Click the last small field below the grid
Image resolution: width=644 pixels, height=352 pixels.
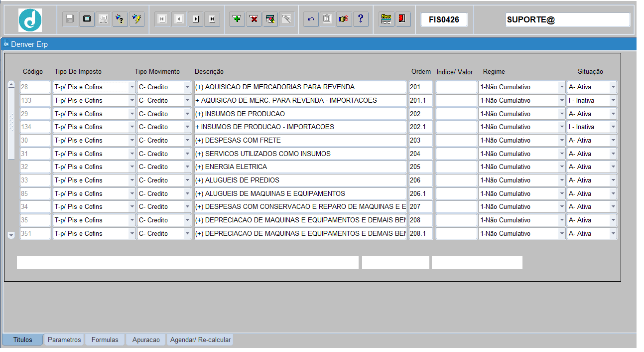477,263
